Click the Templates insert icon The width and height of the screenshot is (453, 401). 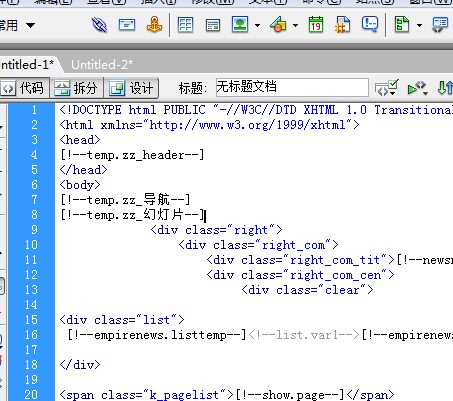402,25
